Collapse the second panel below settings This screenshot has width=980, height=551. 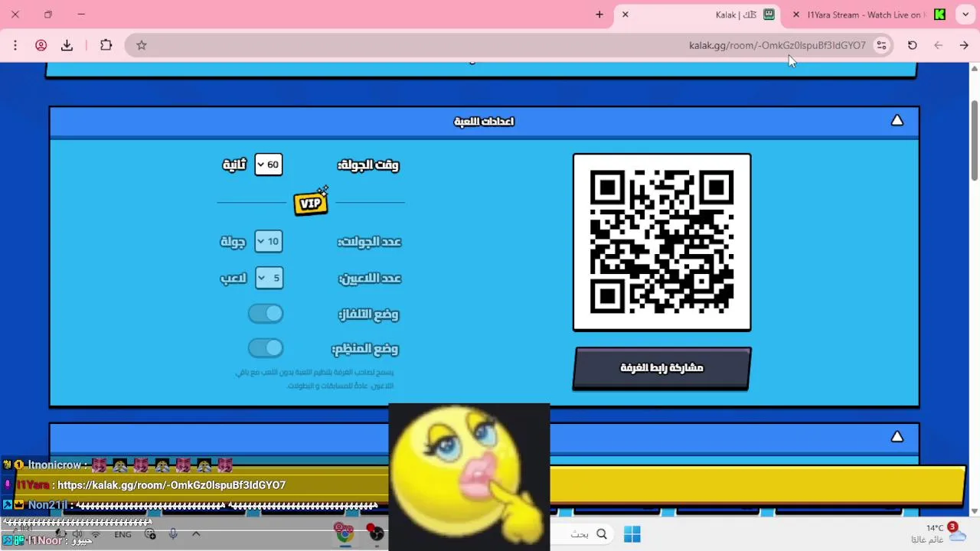pos(897,437)
